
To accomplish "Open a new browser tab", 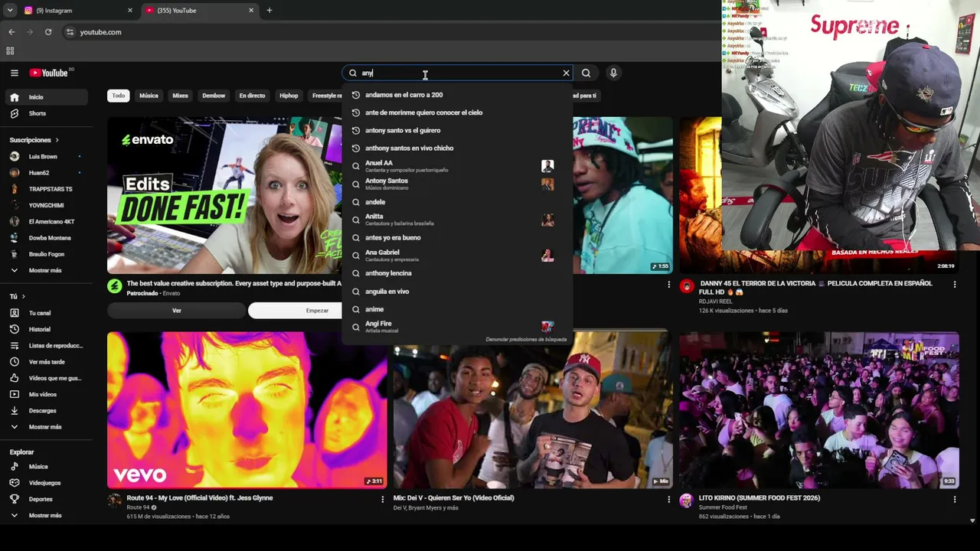I will pos(269,11).
